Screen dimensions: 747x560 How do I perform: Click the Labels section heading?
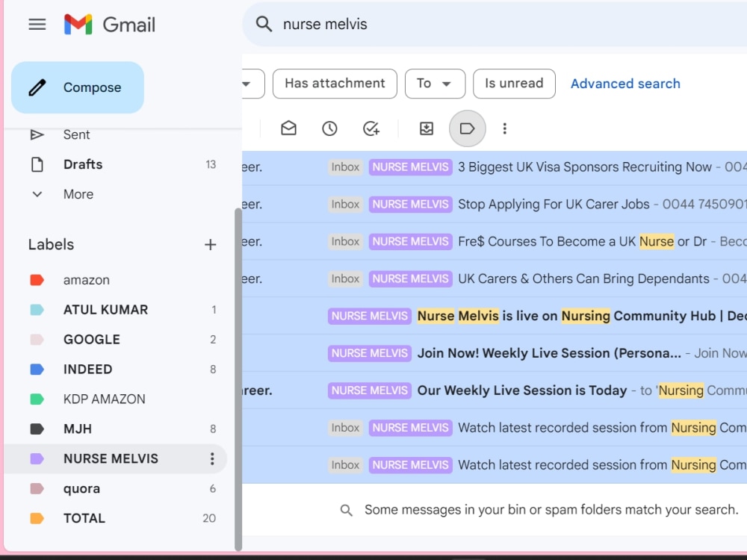click(51, 245)
